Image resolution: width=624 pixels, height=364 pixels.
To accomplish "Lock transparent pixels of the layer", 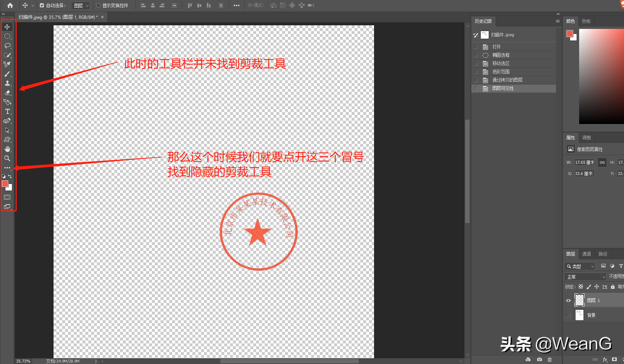I will (x=581, y=287).
